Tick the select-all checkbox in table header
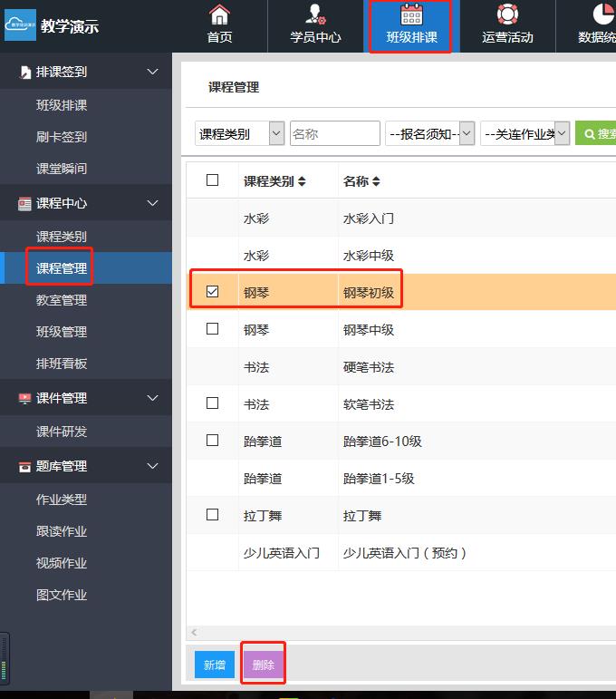Screen dimensions: 616x699 pos(213,180)
